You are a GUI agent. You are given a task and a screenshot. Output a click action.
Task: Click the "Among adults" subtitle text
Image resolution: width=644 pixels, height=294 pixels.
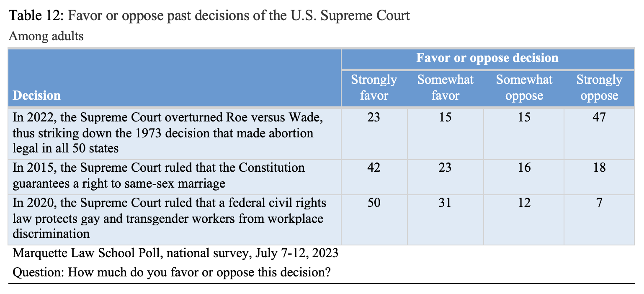(x=46, y=36)
